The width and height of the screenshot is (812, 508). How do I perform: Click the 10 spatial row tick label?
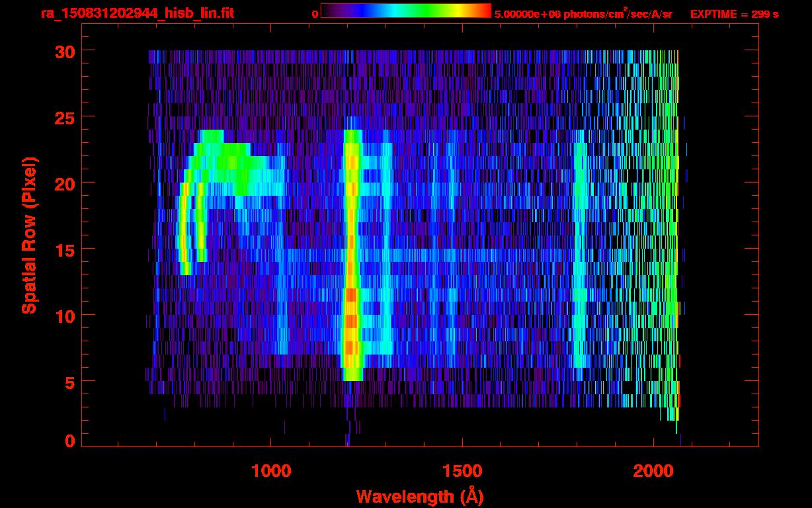coord(64,316)
